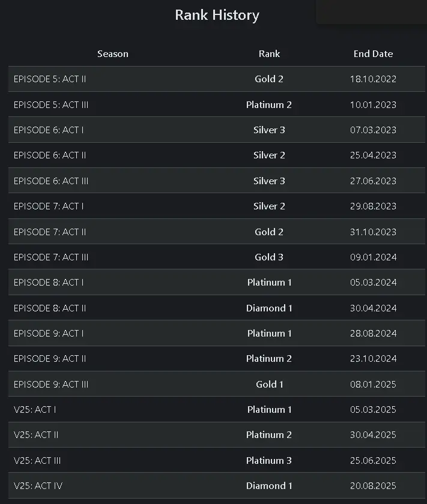
Task: Select the V25: Act IV season label
Action: pyautogui.click(x=38, y=486)
